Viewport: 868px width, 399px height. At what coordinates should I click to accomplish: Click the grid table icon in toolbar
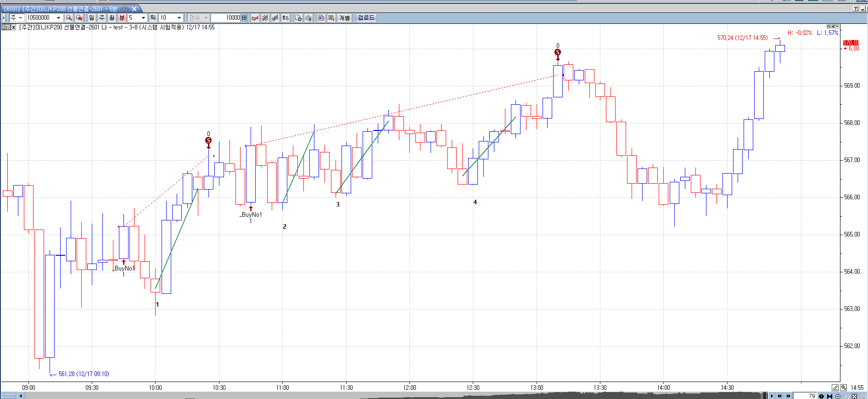[x=331, y=18]
